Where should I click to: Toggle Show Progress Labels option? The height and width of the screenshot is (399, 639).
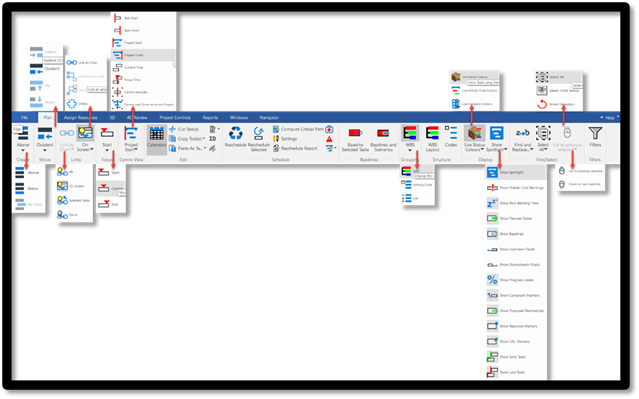coord(516,280)
